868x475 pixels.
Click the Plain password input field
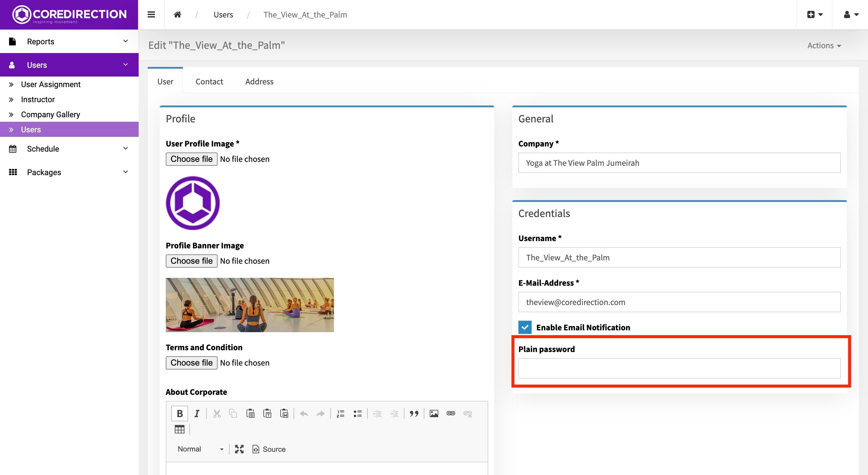click(x=679, y=368)
